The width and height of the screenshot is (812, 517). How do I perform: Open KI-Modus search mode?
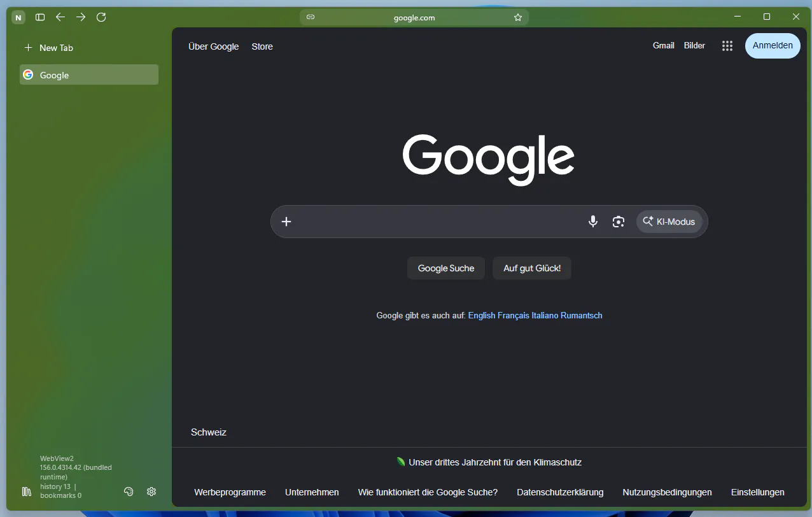[x=669, y=222]
